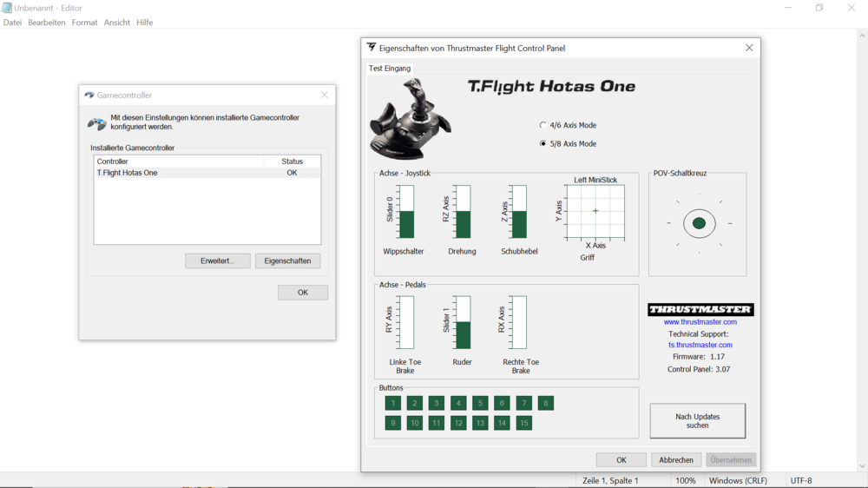
Task: Click the Übernehmen button
Action: pos(731,459)
